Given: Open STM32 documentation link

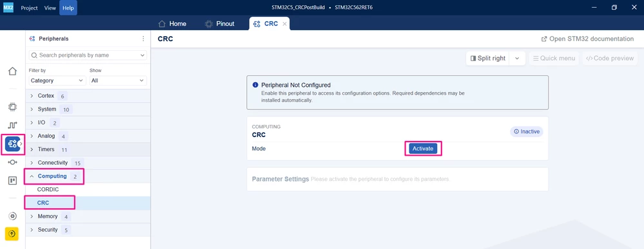Looking at the screenshot, I should point(587,39).
